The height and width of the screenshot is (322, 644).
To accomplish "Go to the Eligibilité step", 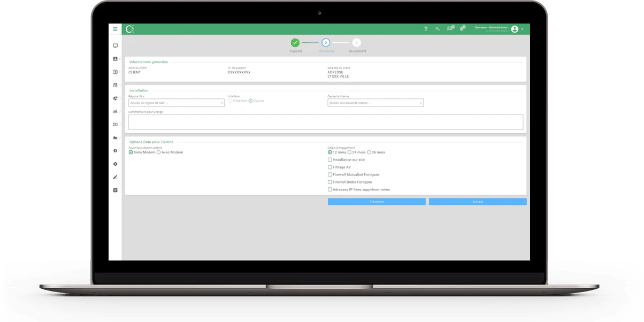I will coord(295,43).
